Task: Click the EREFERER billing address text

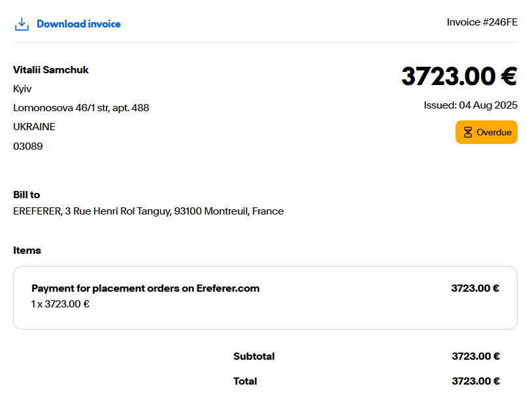Action: (148, 211)
